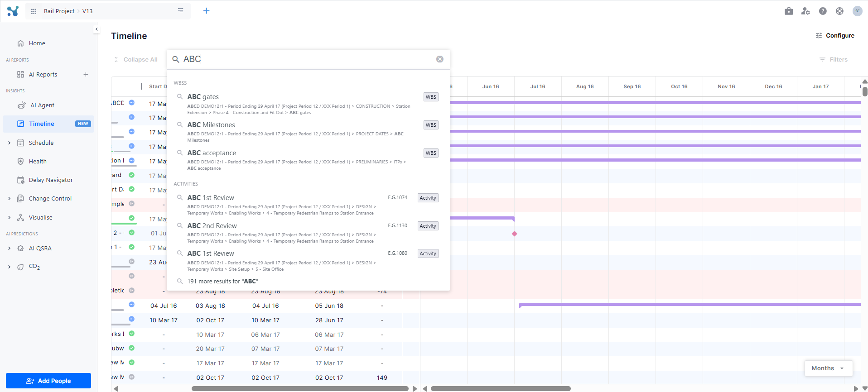Click V13 version breadcrumb
Viewport: 868px width, 392px height.
click(x=87, y=11)
